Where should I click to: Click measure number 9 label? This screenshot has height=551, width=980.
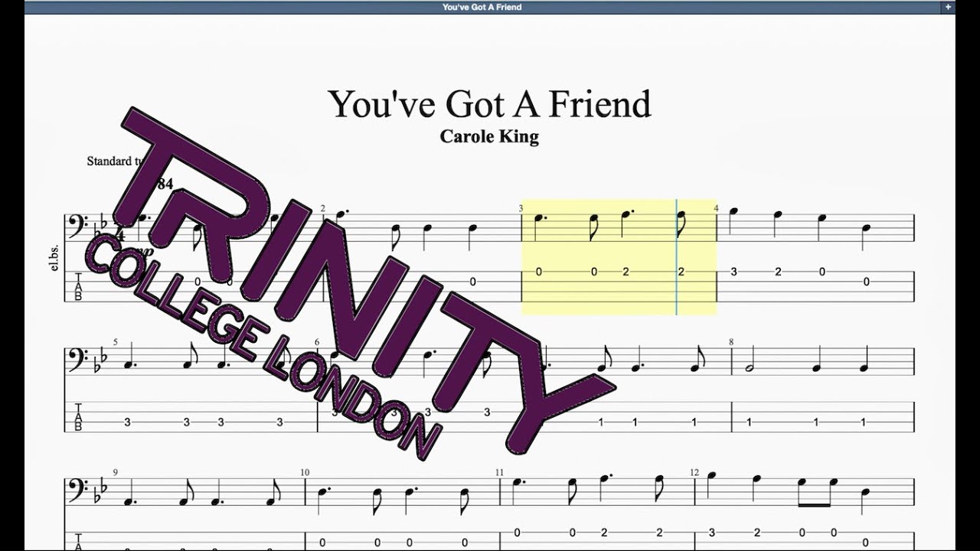pos(116,472)
